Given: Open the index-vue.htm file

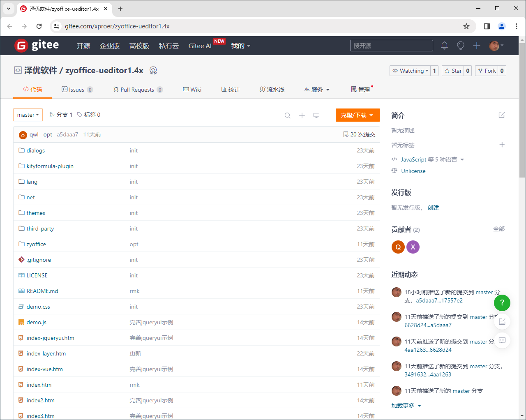Looking at the screenshot, I should point(45,369).
